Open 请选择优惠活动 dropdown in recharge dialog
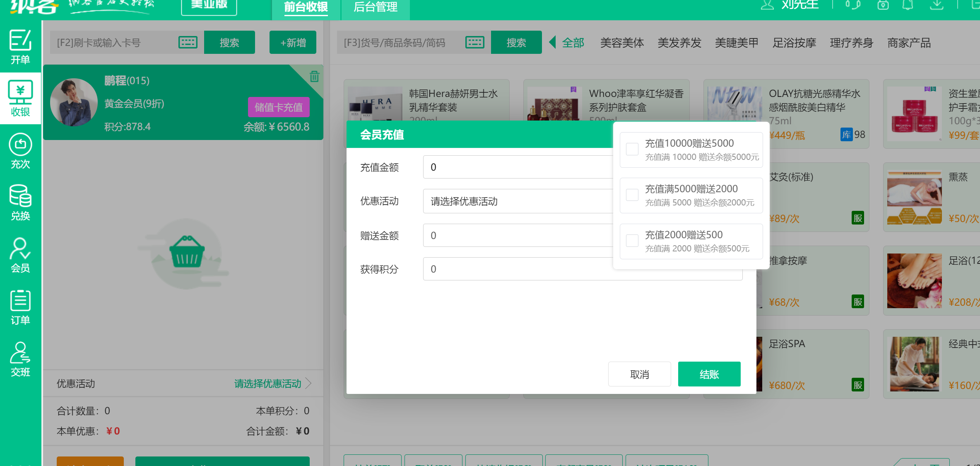Image resolution: width=980 pixels, height=466 pixels. click(518, 201)
